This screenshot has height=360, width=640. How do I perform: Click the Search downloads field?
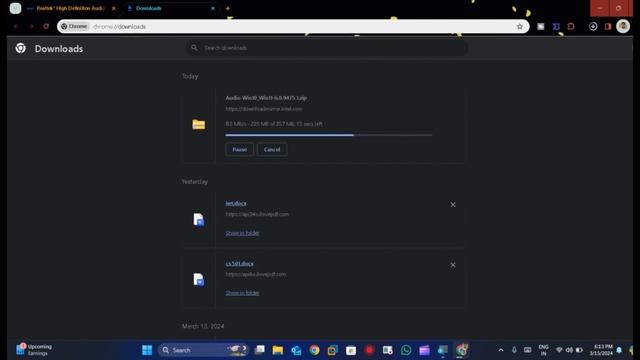[327, 48]
